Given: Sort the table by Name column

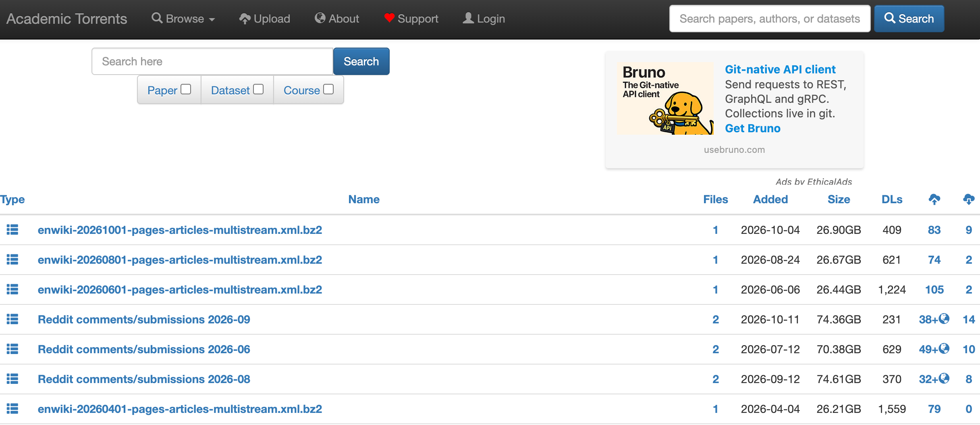Looking at the screenshot, I should coord(364,199).
